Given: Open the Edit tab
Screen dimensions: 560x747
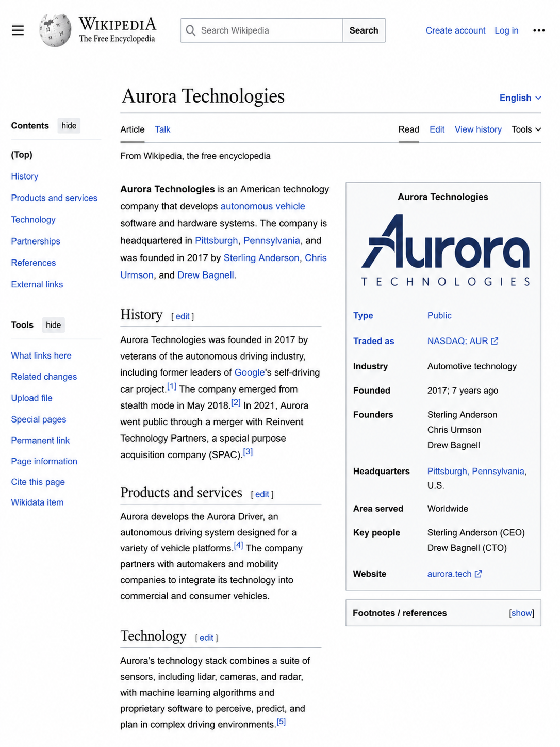Looking at the screenshot, I should (x=437, y=129).
